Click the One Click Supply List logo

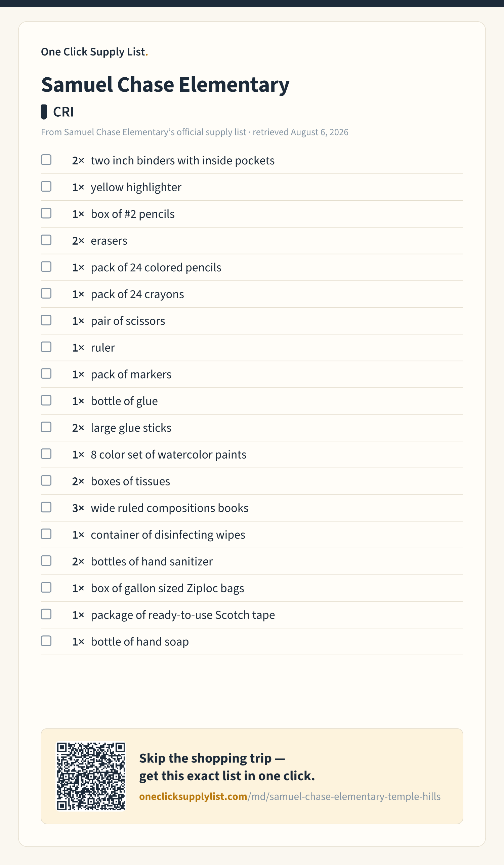94,52
